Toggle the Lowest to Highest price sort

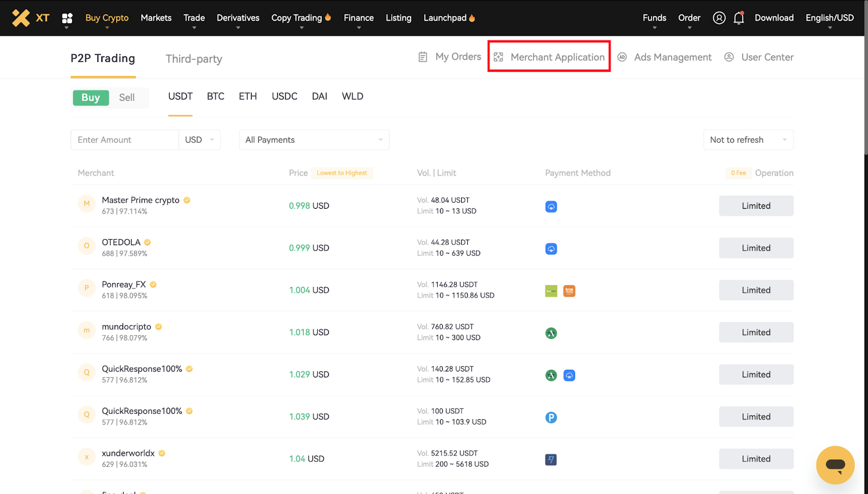click(342, 173)
